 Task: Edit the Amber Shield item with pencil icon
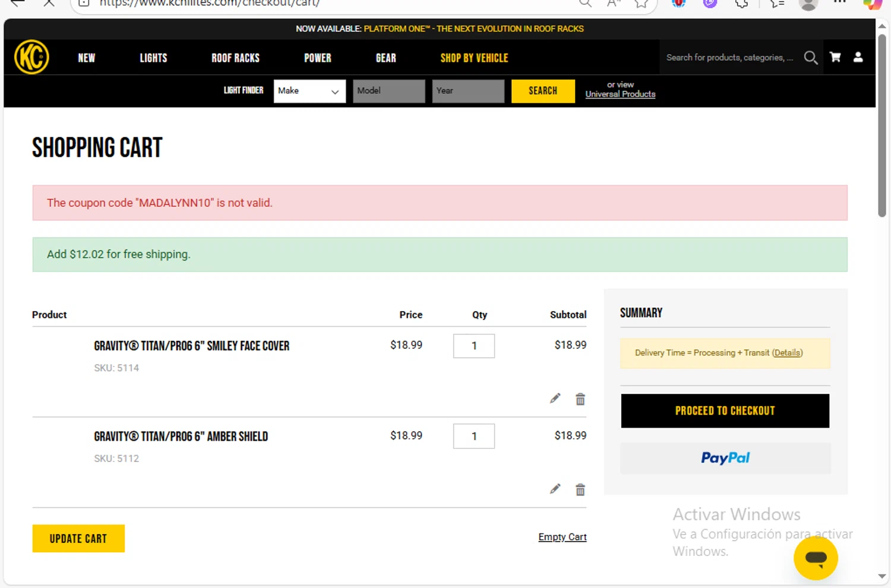[555, 489]
